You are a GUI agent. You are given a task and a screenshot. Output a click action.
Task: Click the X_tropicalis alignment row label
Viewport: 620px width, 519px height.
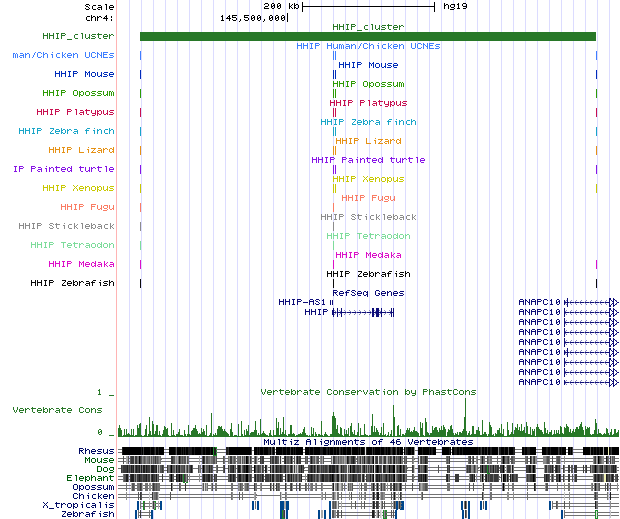(x=85, y=505)
